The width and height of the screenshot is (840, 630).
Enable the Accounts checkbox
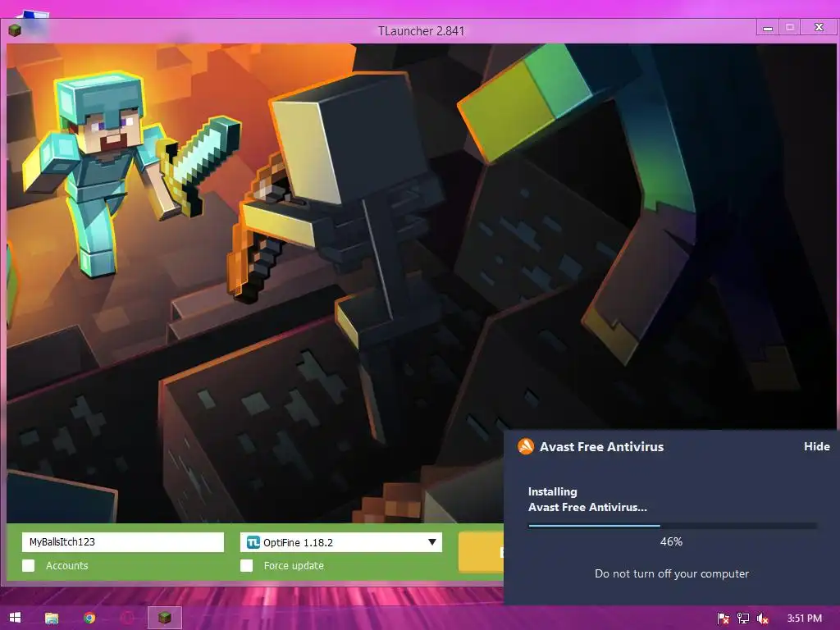click(x=29, y=566)
